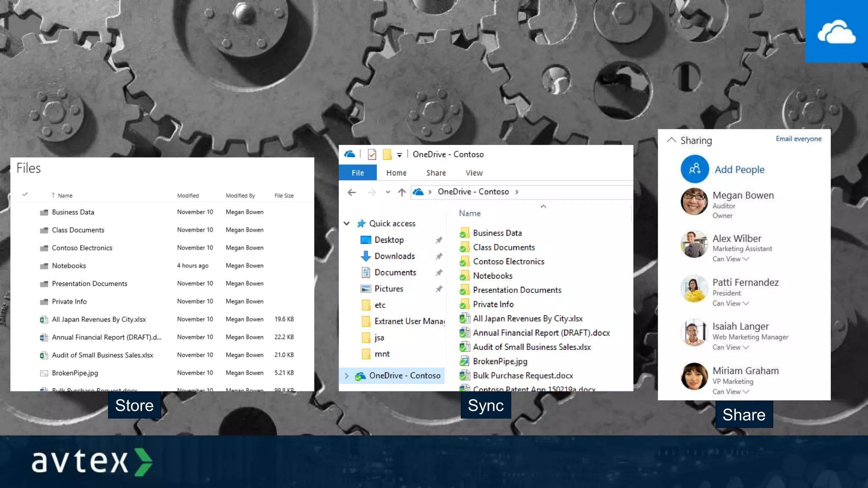Image resolution: width=868 pixels, height=488 pixels.
Task: Click the All Japan Revenues By City.xlsx icon in Explorer
Action: (465, 319)
